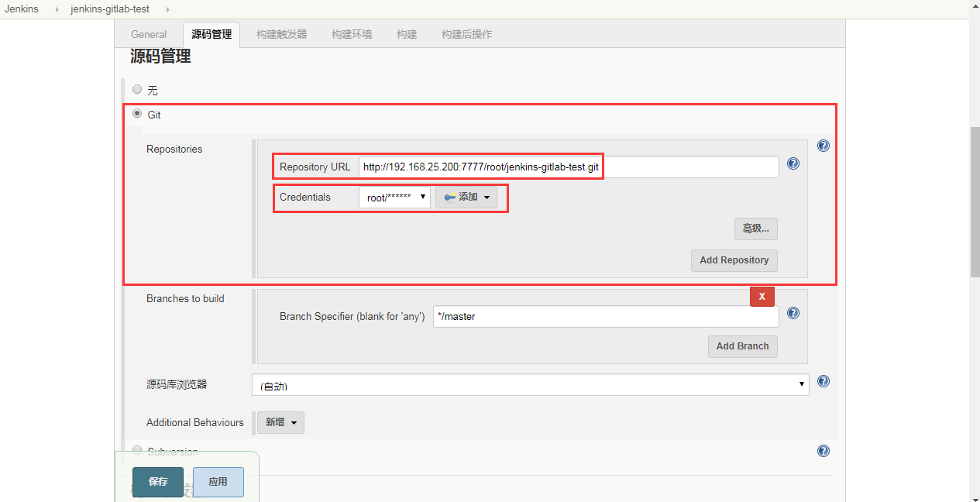Choose the 无 source option
The height and width of the screenshot is (502, 980).
137,90
